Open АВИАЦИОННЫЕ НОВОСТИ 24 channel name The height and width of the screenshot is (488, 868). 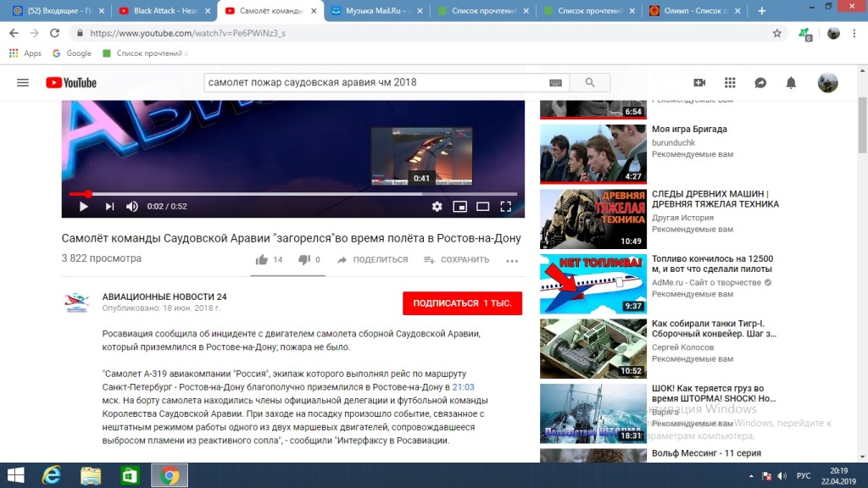click(x=164, y=297)
